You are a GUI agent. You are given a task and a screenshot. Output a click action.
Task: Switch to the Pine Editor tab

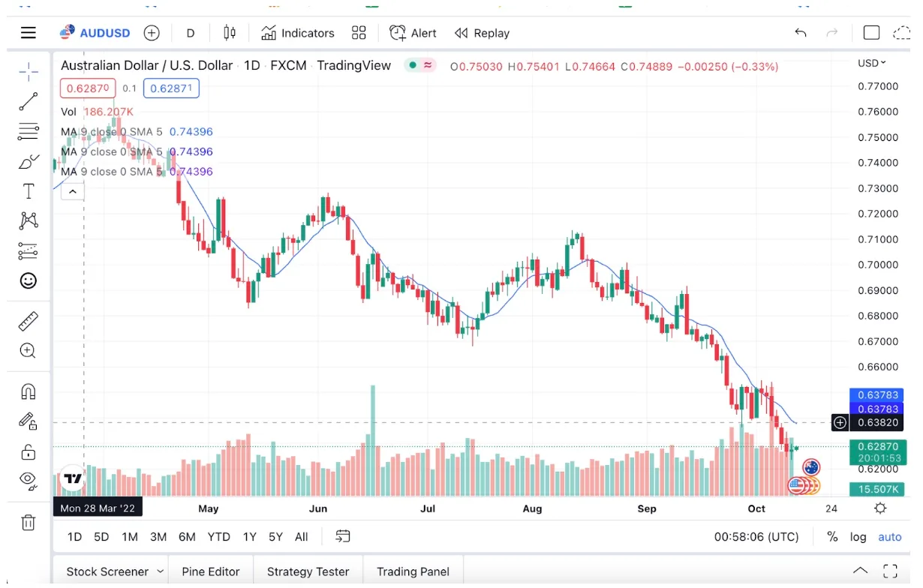(x=210, y=571)
